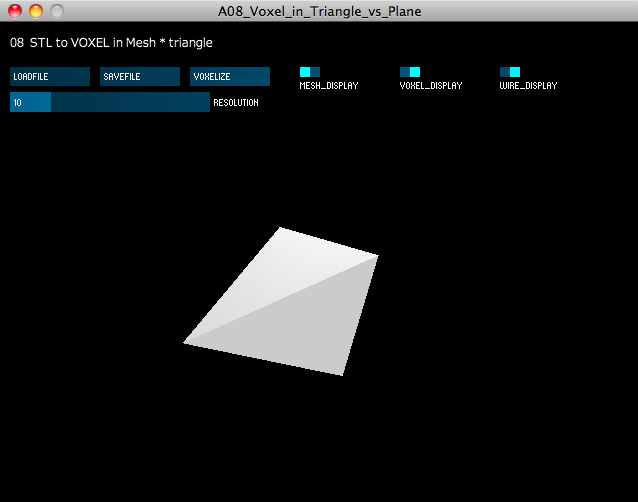Toggle the MESH_DISPLAY switch
The width and height of the screenshot is (638, 502).
(309, 72)
